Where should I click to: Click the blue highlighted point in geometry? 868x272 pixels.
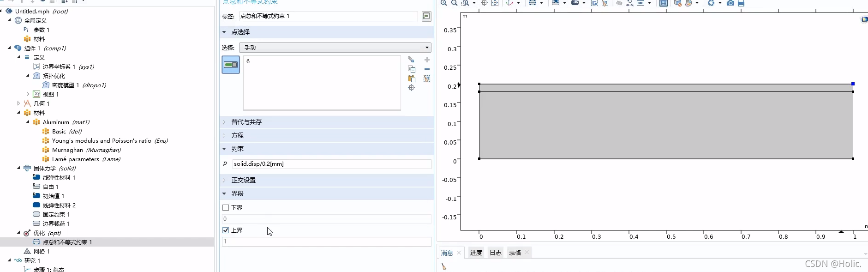click(853, 84)
